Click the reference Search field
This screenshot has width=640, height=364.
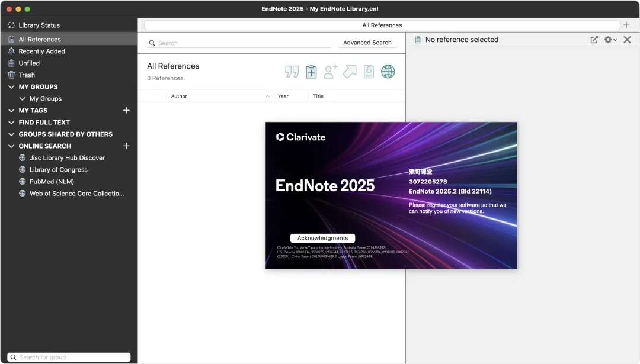coord(239,43)
